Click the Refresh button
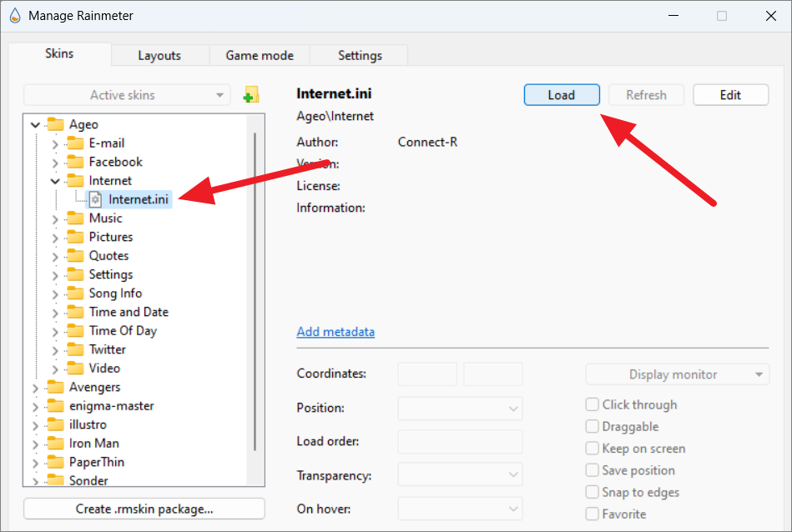 coord(646,95)
